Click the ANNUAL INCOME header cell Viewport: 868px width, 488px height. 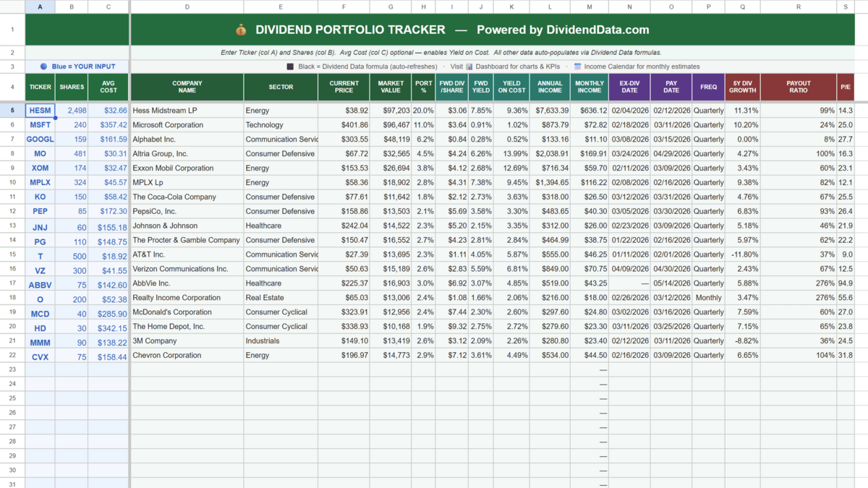coord(550,87)
